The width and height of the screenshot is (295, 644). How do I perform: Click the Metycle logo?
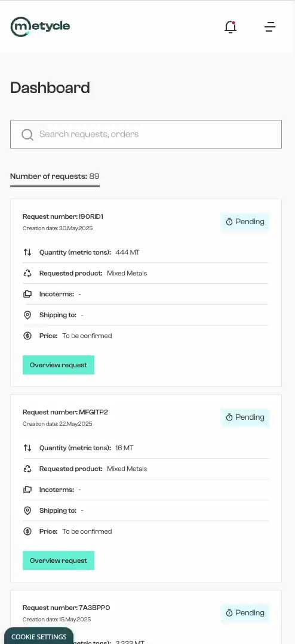(40, 26)
